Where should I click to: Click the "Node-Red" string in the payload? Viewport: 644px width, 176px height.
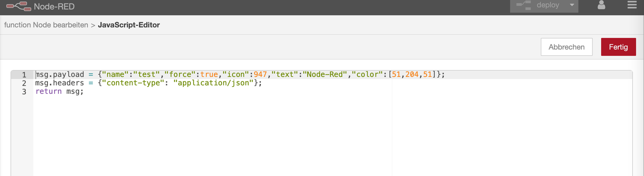pyautogui.click(x=325, y=74)
